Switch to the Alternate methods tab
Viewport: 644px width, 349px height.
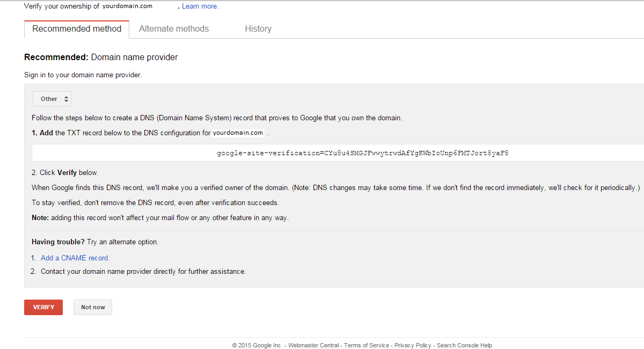(174, 29)
